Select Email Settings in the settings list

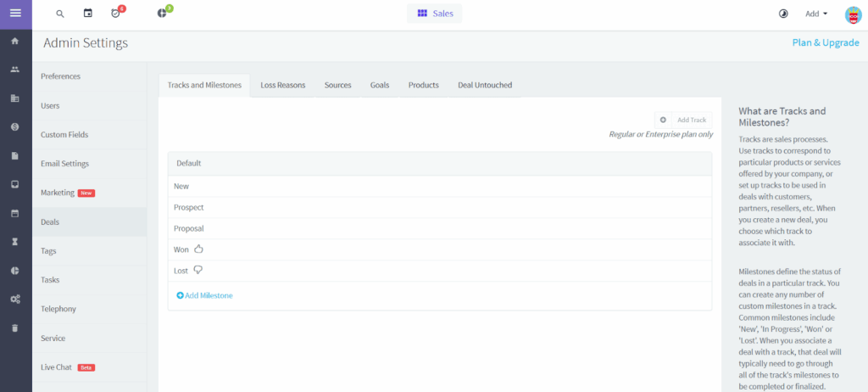click(64, 164)
